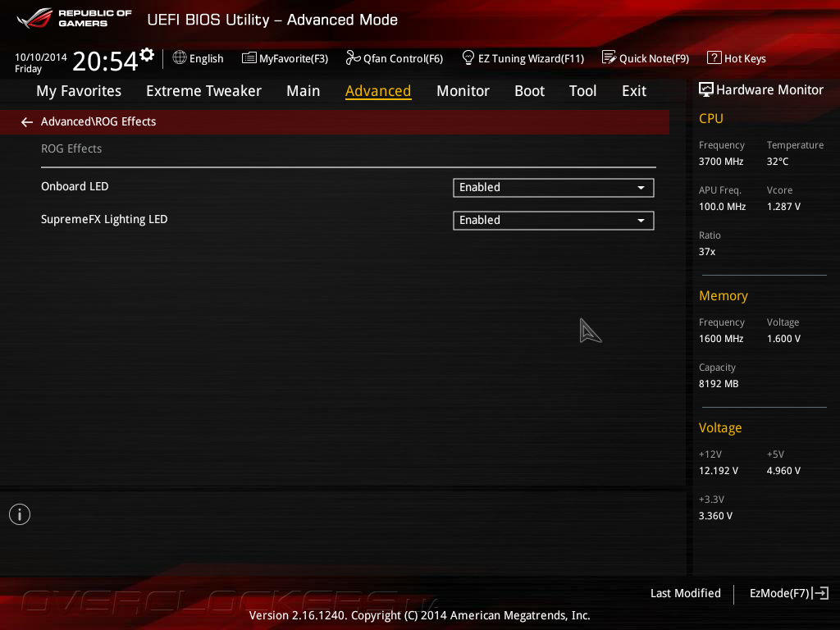Switch to the My Favorites tab

[79, 91]
